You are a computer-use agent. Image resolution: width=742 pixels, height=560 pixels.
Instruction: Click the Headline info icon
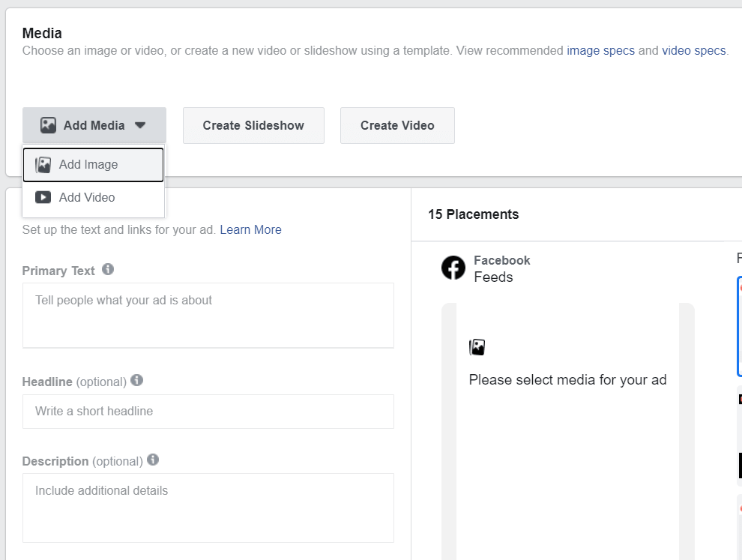coord(136,380)
